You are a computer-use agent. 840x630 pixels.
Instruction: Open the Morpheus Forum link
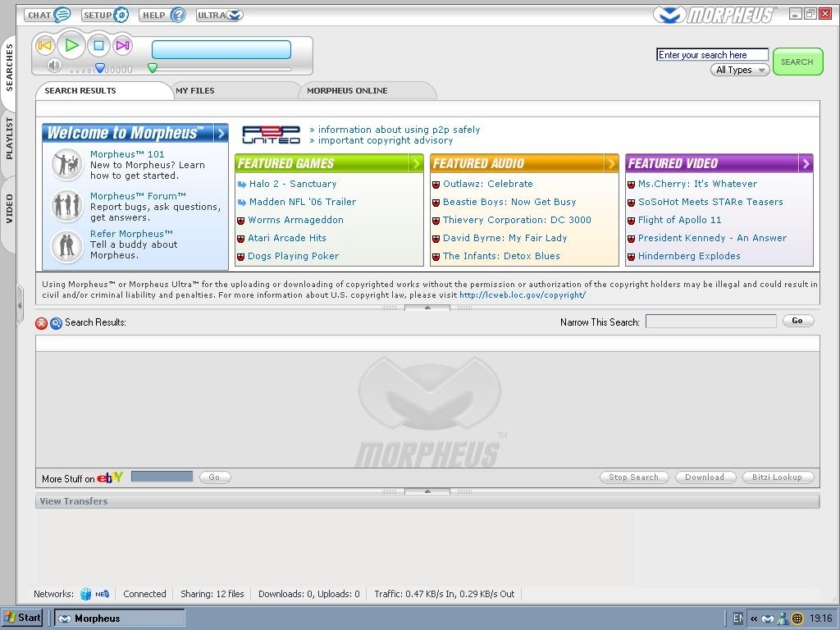tap(138, 196)
